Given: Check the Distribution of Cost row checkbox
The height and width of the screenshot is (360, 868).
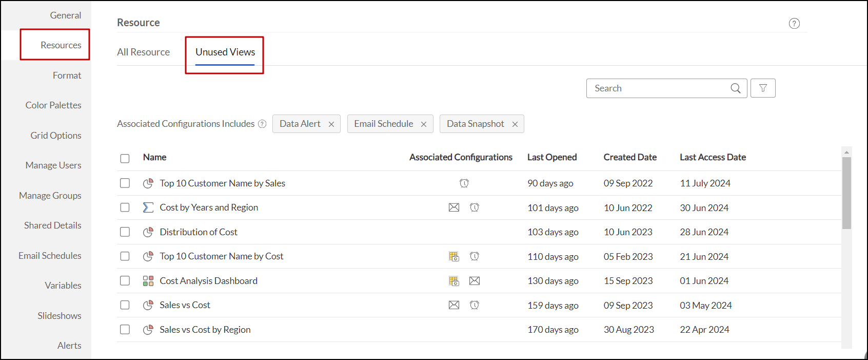Looking at the screenshot, I should [x=125, y=232].
